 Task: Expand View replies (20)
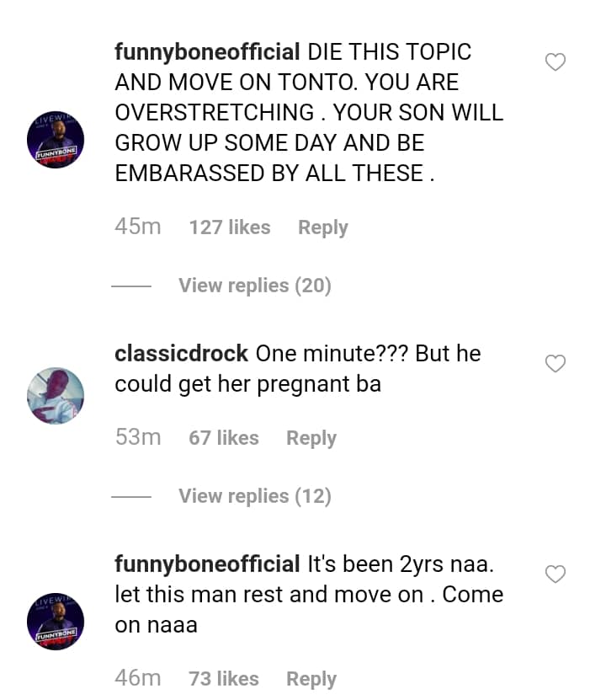click(x=254, y=286)
